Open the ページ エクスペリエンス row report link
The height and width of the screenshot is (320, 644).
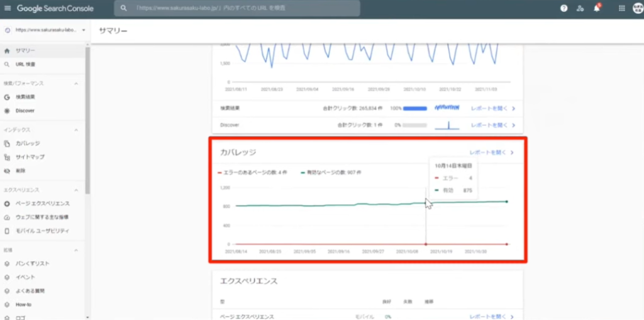click(492, 317)
